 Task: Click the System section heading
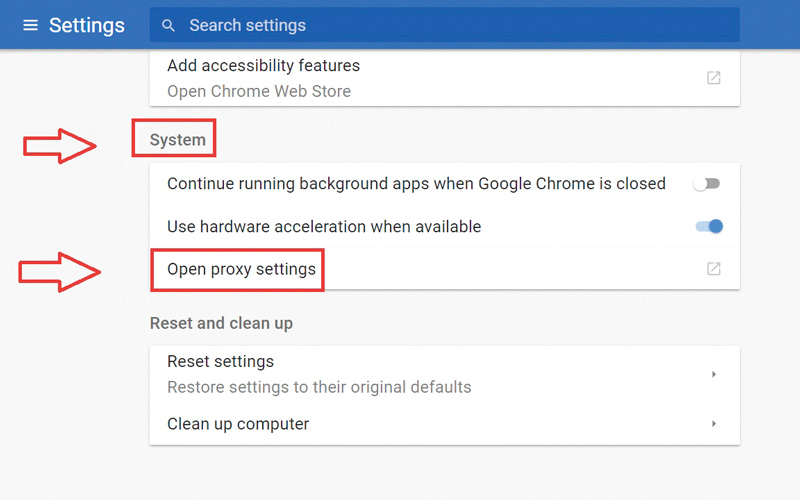click(x=177, y=140)
